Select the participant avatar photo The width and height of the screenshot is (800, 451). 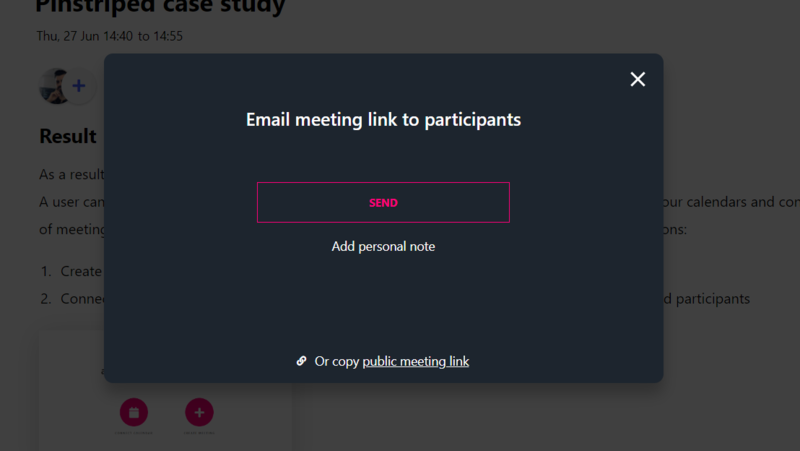click(x=54, y=86)
